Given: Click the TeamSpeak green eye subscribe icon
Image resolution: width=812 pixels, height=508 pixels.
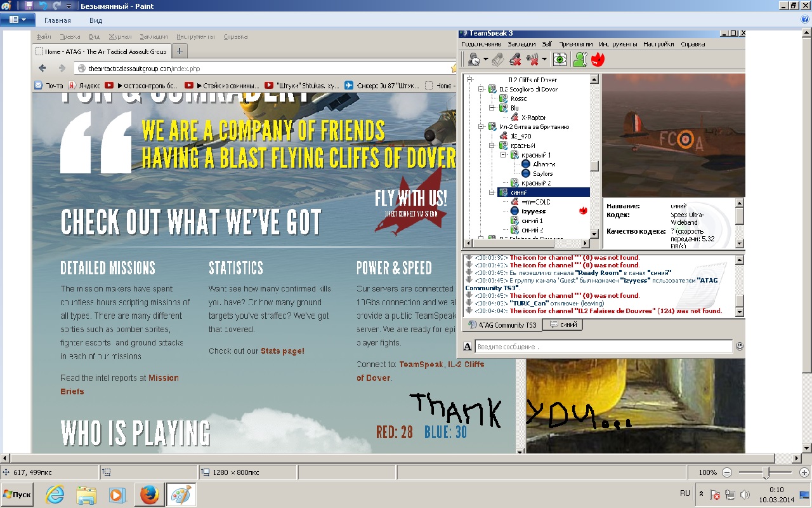Looking at the screenshot, I should (x=560, y=60).
